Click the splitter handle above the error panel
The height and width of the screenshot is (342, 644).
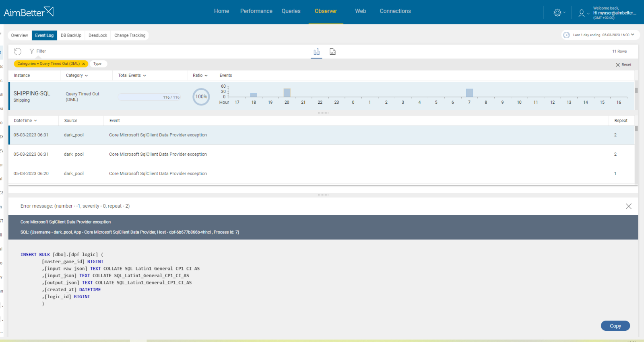click(323, 195)
